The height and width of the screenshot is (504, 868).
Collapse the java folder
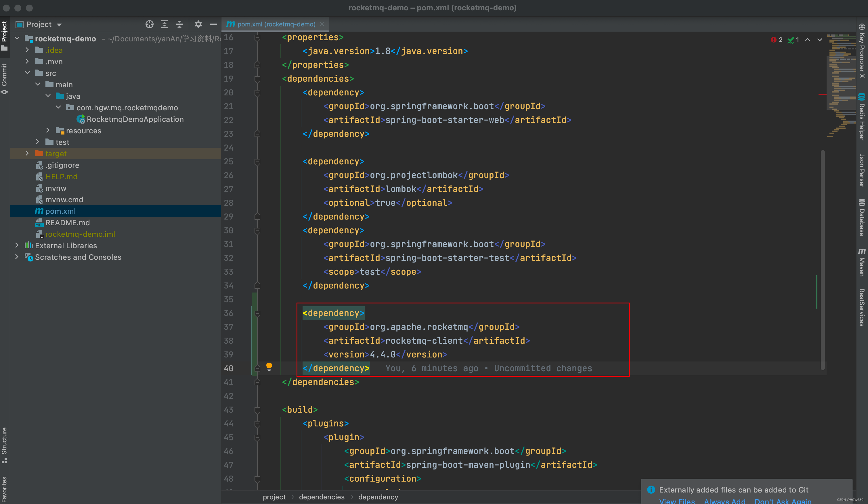(48, 96)
